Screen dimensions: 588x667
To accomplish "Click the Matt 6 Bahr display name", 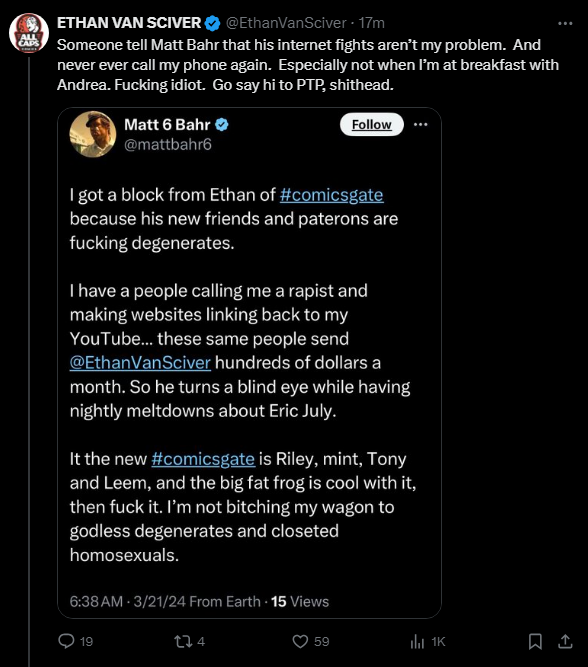I will coord(167,125).
